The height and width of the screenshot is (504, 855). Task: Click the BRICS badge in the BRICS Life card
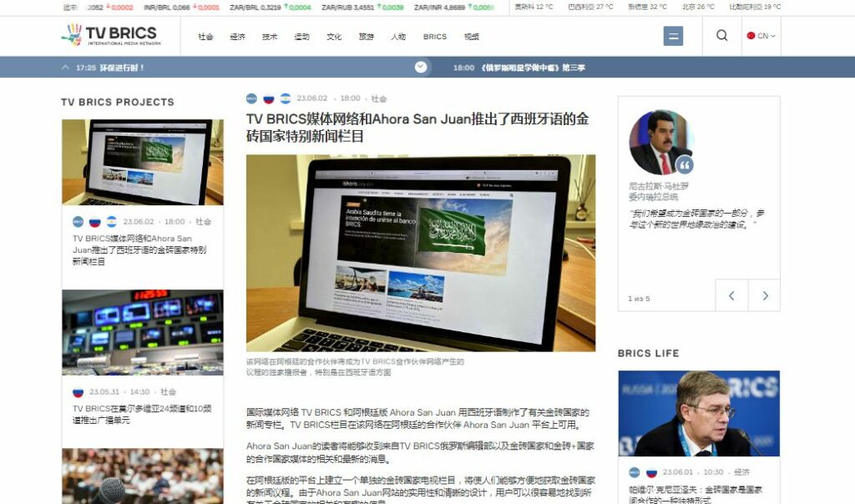click(x=635, y=472)
